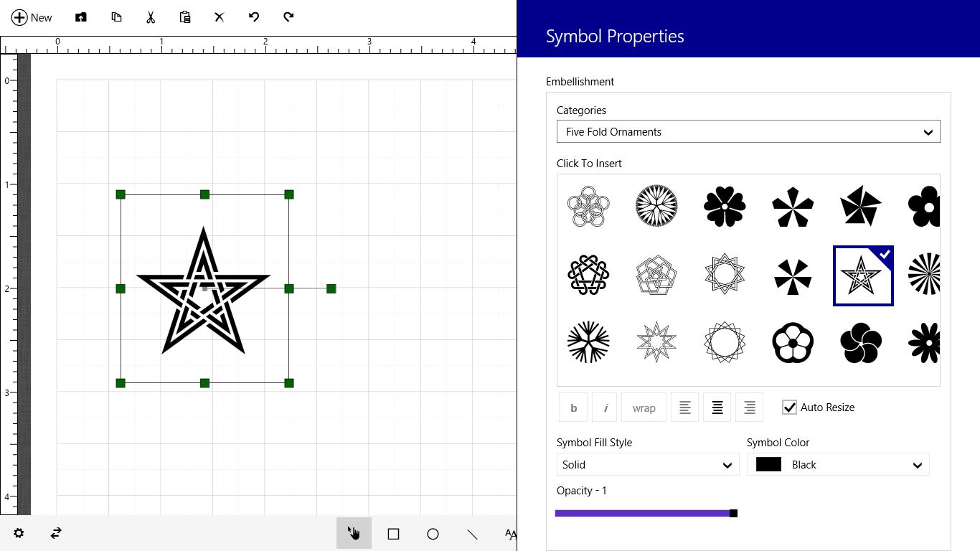Image resolution: width=980 pixels, height=551 pixels.
Task: Insert the round radial burst disc symbol
Action: (x=656, y=206)
